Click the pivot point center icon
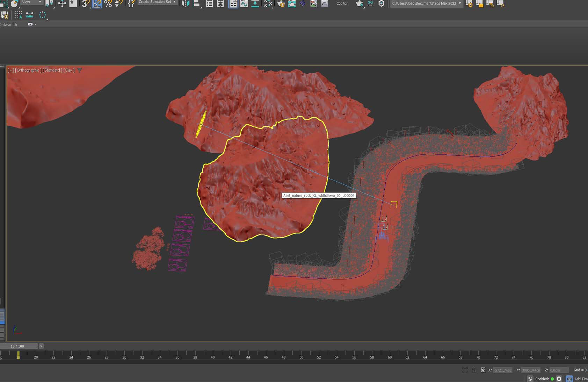 (x=49, y=3)
